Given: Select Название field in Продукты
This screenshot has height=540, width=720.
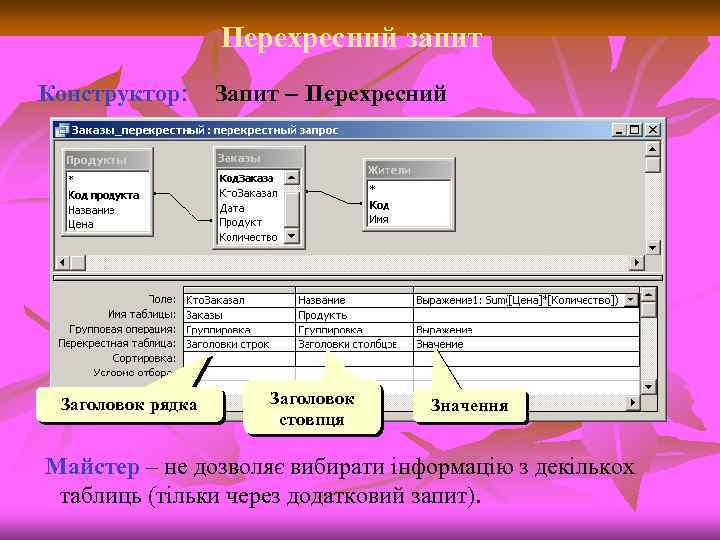Looking at the screenshot, I should (91, 210).
